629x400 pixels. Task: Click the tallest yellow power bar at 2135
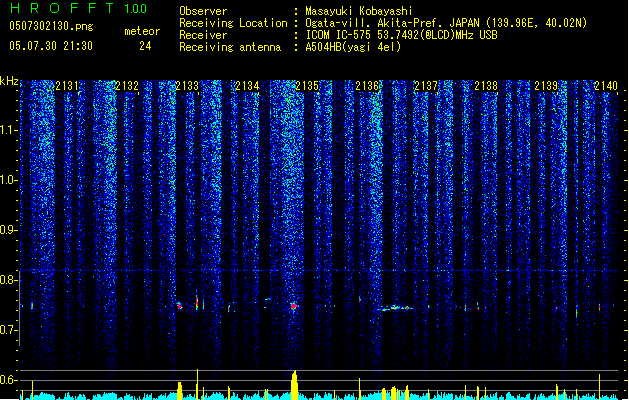click(294, 385)
